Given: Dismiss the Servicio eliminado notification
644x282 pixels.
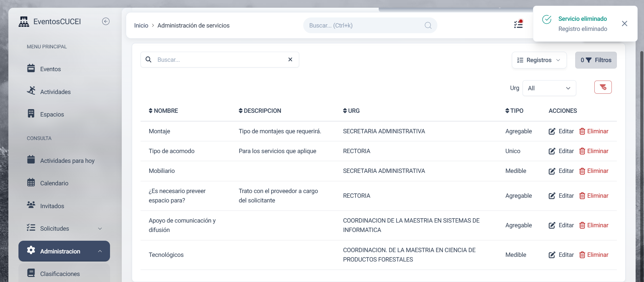Looking at the screenshot, I should tap(625, 23).
